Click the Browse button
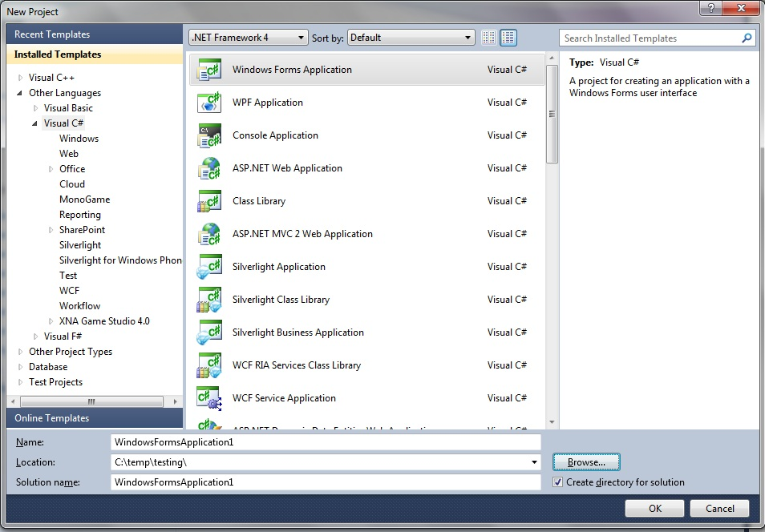765x532 pixels. click(585, 462)
